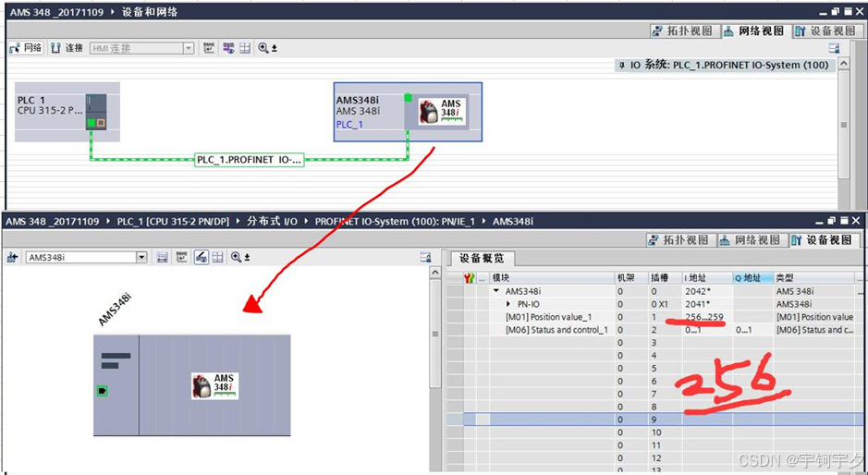Click the show address labels icon in device toolbar
This screenshot has width=868, height=475.
click(x=181, y=258)
